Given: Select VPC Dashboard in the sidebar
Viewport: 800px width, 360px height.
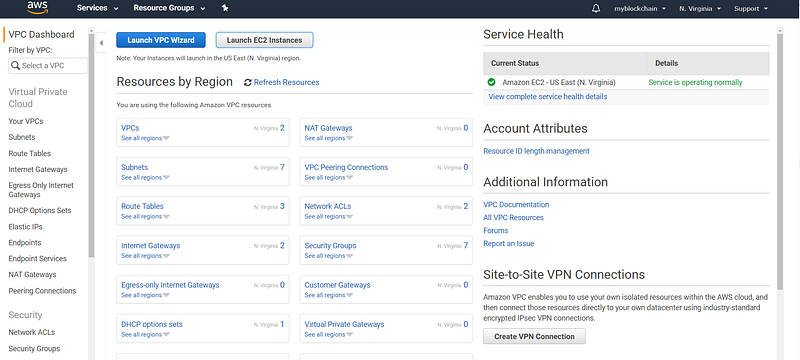Looking at the screenshot, I should tap(41, 35).
